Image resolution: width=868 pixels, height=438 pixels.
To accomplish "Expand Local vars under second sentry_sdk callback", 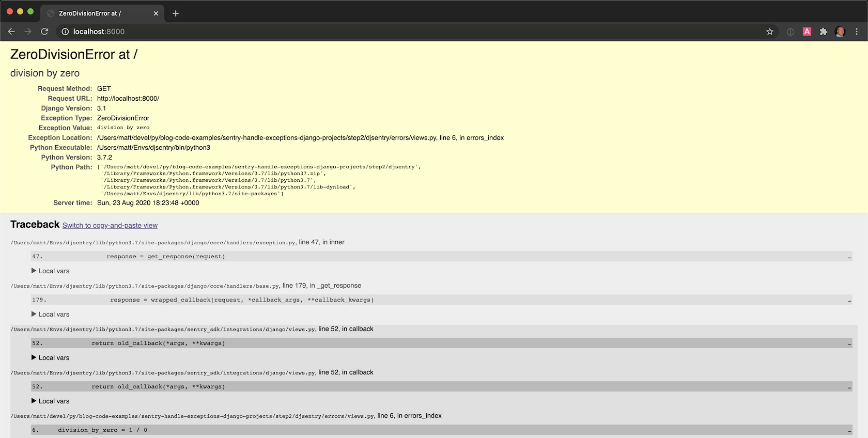I will tap(50, 401).
